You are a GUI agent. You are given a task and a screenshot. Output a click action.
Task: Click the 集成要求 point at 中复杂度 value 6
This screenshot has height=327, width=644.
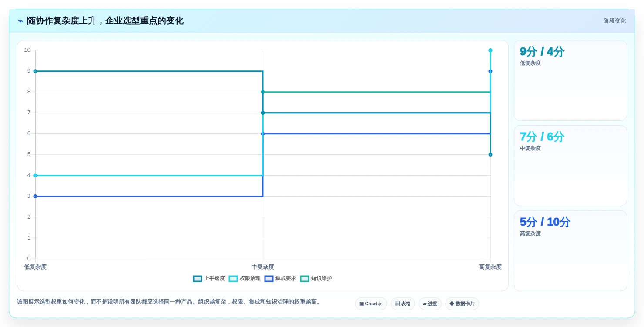263,134
